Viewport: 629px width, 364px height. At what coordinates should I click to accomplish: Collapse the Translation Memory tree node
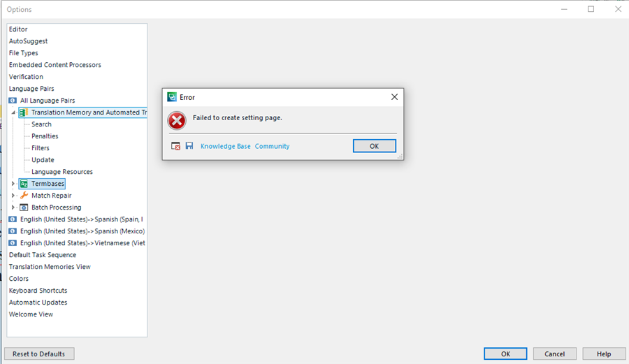pyautogui.click(x=13, y=112)
